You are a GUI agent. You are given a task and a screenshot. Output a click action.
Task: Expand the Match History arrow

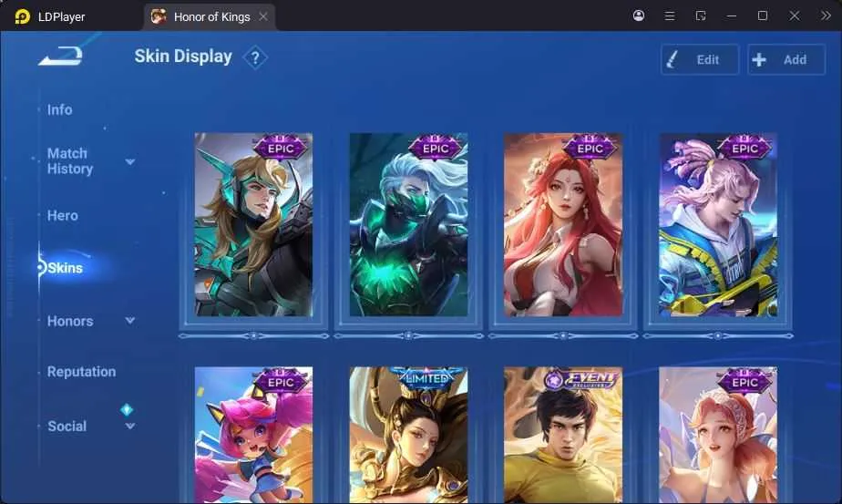pyautogui.click(x=130, y=161)
